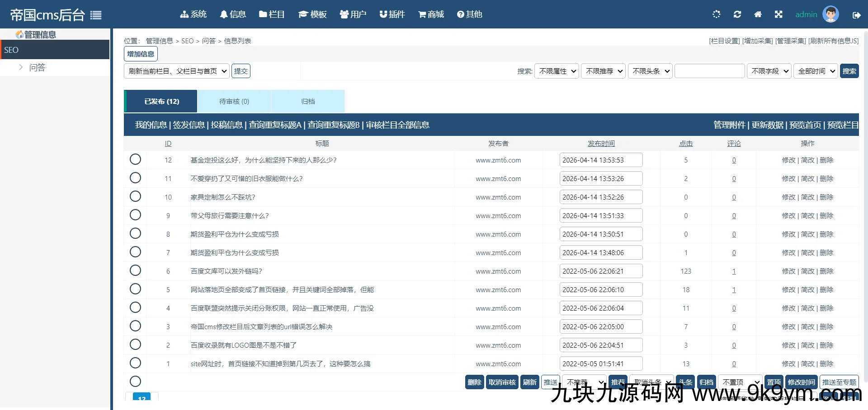Click the loading spinner icon in header
The width and height of the screenshot is (868, 410).
pos(717,14)
